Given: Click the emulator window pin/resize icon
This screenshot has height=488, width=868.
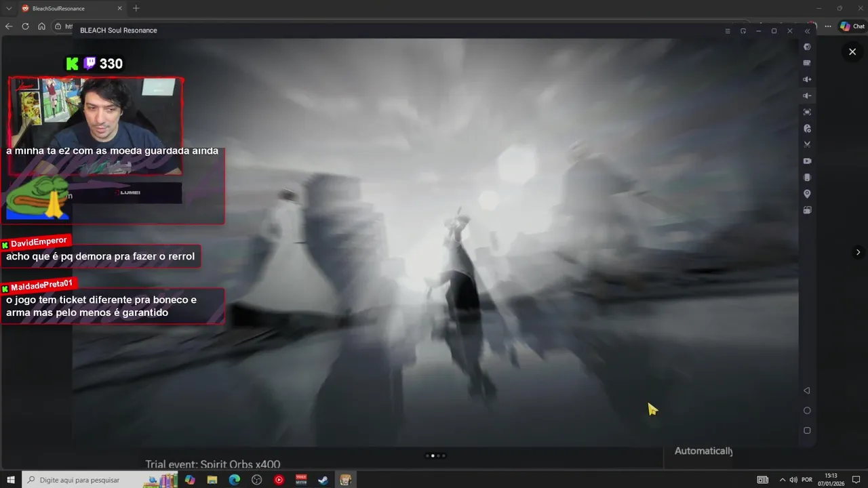Looking at the screenshot, I should coord(743,31).
